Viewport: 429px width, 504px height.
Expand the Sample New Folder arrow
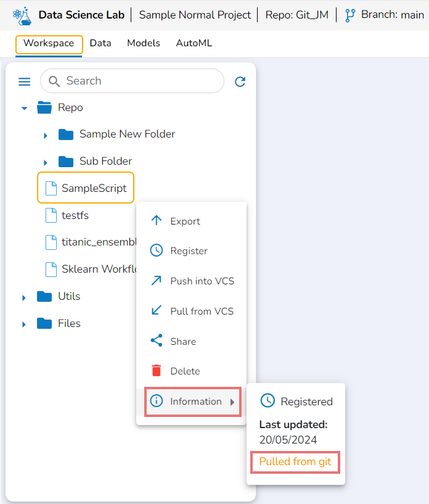point(46,135)
